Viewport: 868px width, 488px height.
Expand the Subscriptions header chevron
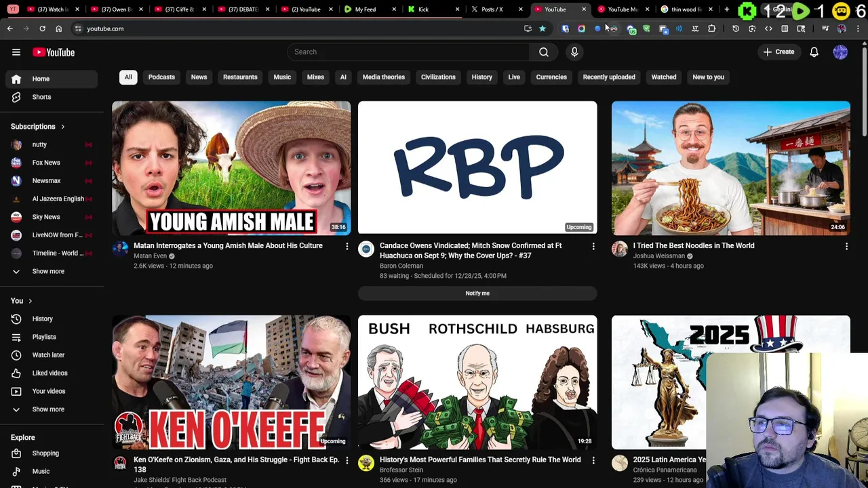click(62, 127)
